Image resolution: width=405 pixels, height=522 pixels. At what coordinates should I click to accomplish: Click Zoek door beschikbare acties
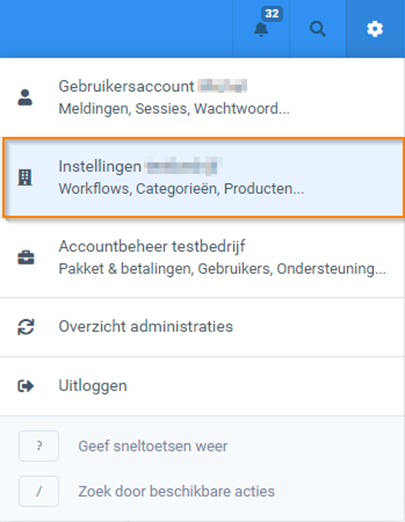(177, 492)
